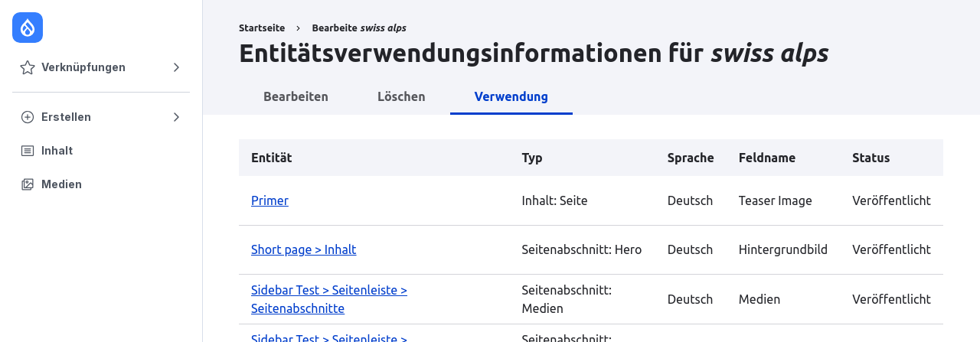Click the Startseite breadcrumb link
This screenshot has width=980, height=342.
[262, 28]
